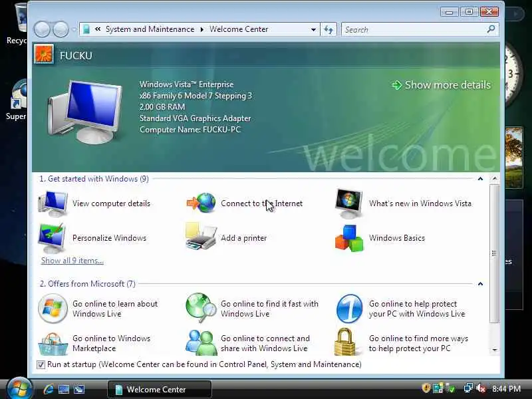
Task: Click the Add a printer icon
Action: point(201,237)
